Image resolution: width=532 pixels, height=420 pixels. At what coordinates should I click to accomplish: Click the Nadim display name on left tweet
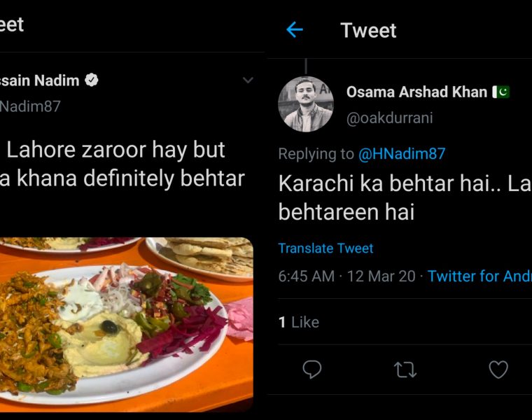(x=39, y=80)
